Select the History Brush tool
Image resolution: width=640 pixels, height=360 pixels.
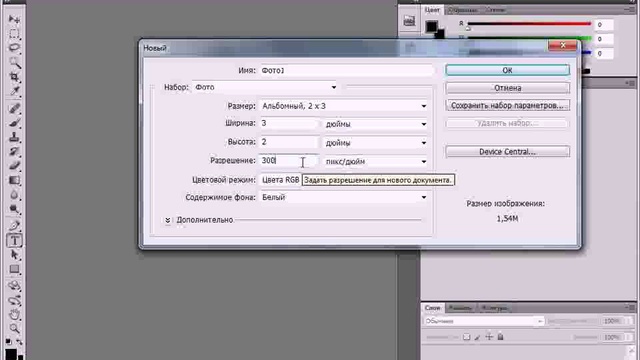[x=14, y=151]
